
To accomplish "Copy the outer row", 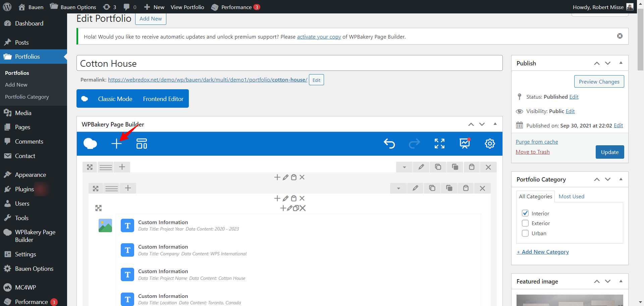I will pyautogui.click(x=438, y=167).
